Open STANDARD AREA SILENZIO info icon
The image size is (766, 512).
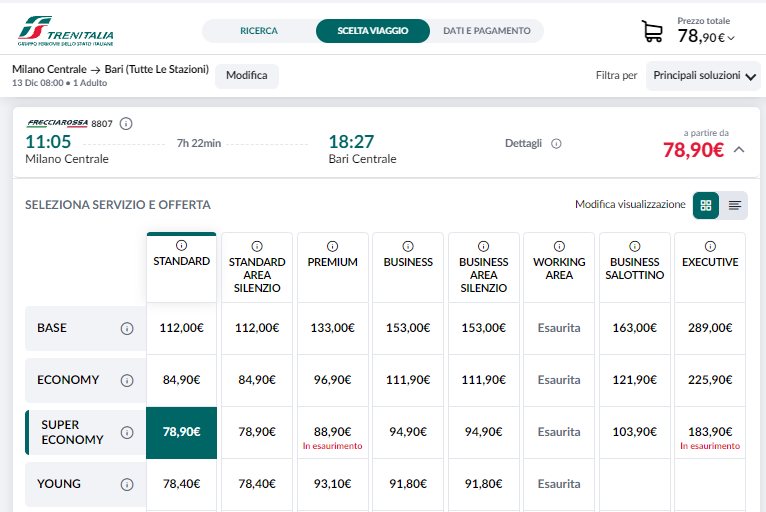point(257,246)
